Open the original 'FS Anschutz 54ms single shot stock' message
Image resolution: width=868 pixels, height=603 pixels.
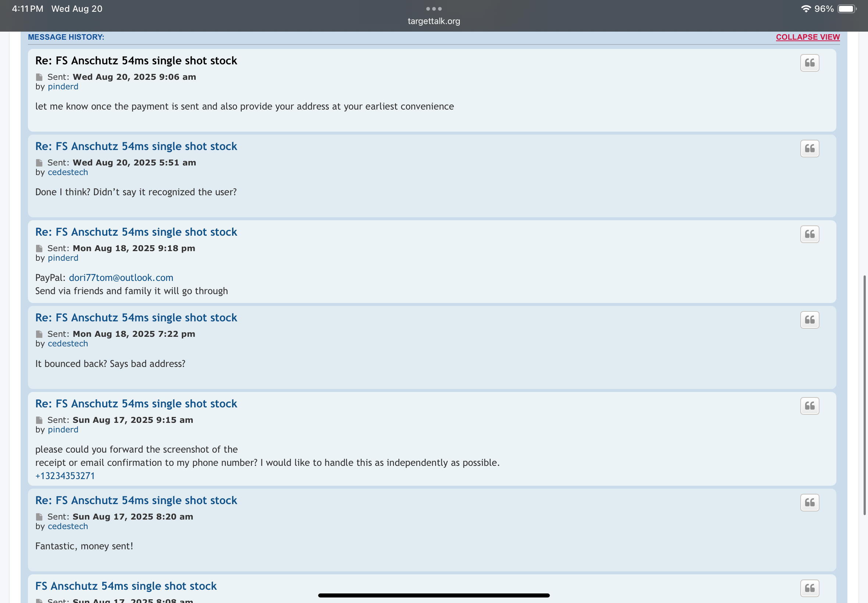click(x=126, y=586)
